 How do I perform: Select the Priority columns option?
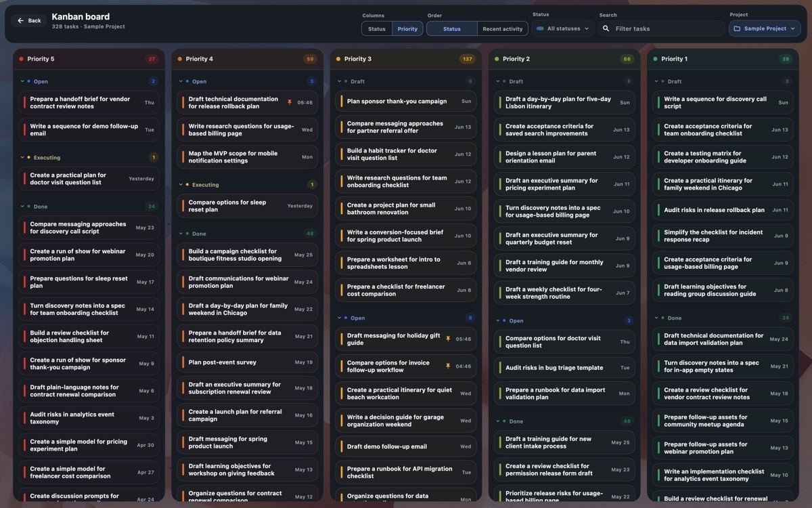coord(407,28)
